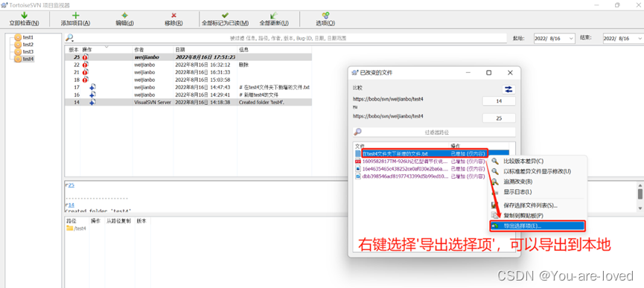Click the 编辑 toolbar button

(x=124, y=19)
